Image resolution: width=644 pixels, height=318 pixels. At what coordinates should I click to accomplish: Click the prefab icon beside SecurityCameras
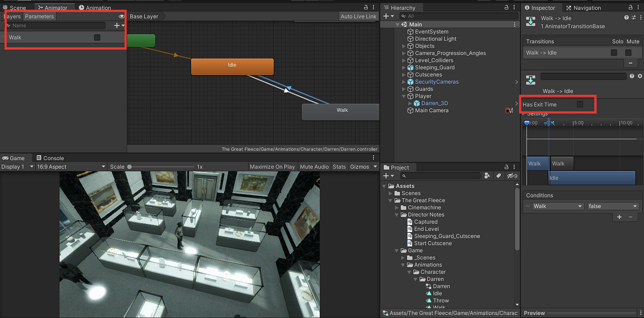click(x=411, y=82)
